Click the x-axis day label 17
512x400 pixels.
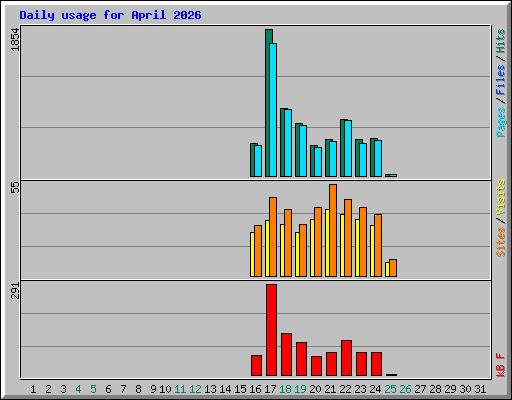coord(270,389)
